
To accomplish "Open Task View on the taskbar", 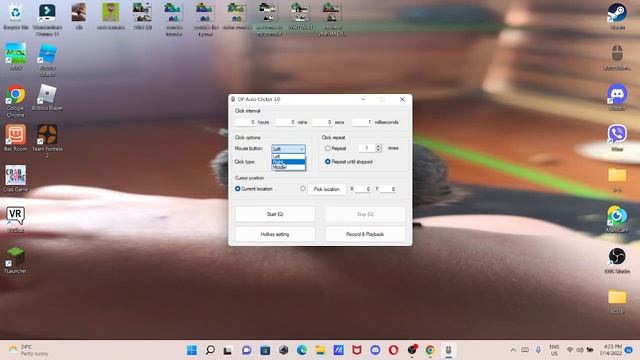I will tap(228, 350).
